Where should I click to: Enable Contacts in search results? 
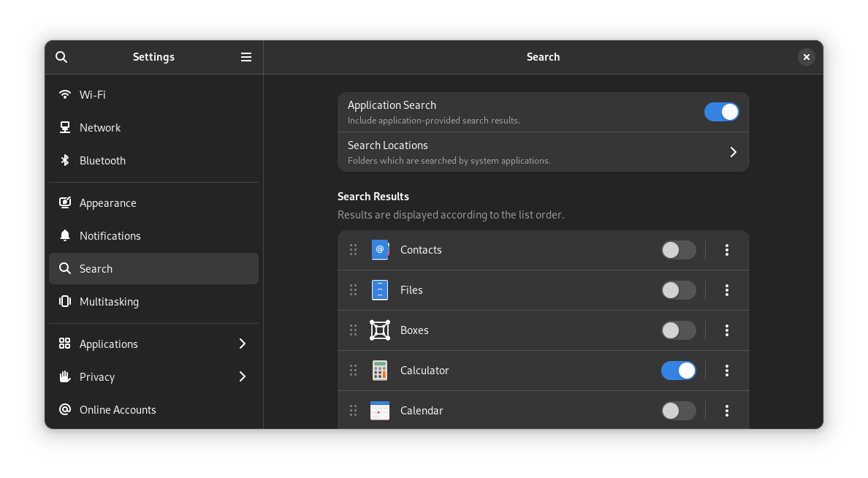point(678,249)
